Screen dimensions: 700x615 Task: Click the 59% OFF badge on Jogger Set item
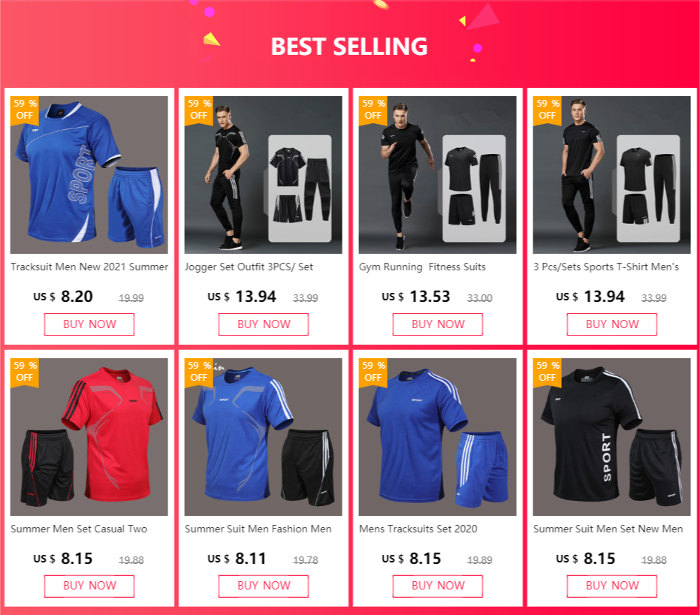[199, 110]
